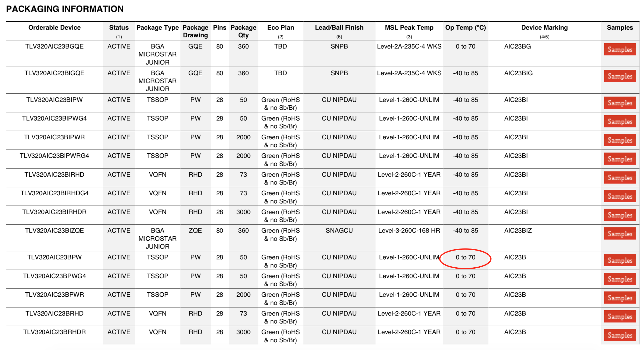Click Samples button for TLV320AIC23BRHD
This screenshot has height=350, width=644.
620,316
